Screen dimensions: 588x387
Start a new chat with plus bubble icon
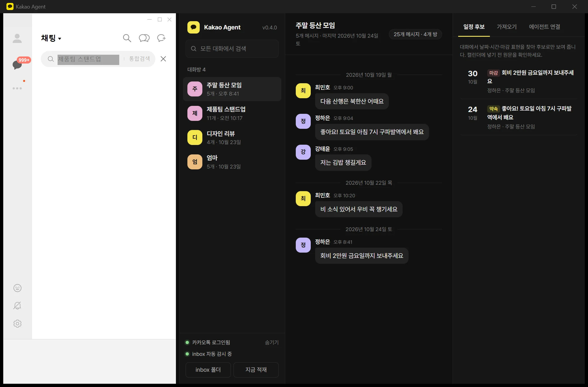[x=161, y=38]
